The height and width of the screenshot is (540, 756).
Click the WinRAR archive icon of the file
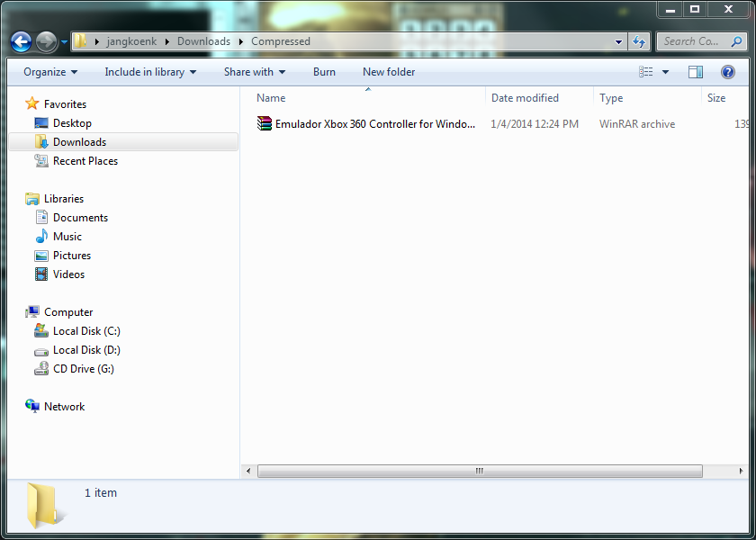265,124
